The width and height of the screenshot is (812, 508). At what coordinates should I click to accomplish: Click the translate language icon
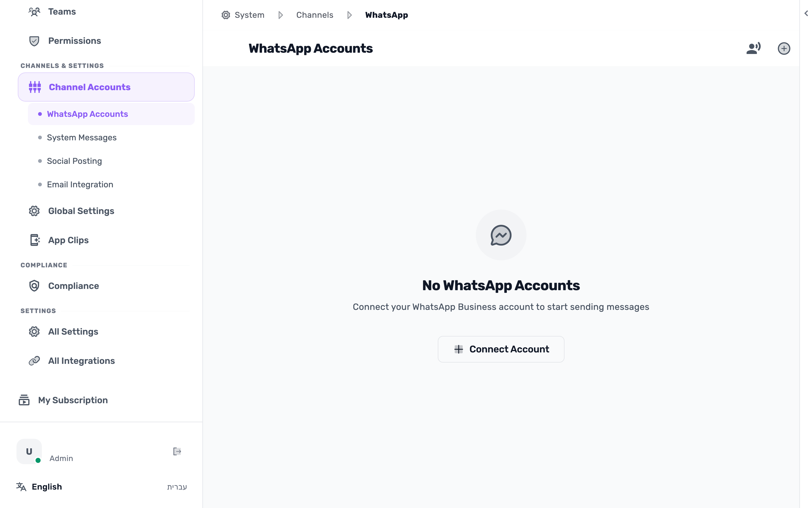(x=21, y=487)
